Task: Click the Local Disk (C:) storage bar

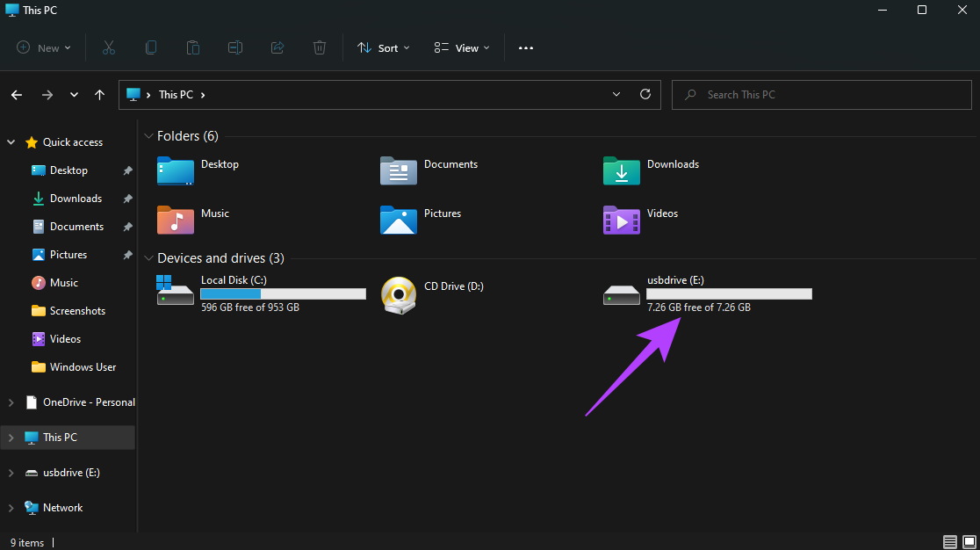Action: pos(283,293)
